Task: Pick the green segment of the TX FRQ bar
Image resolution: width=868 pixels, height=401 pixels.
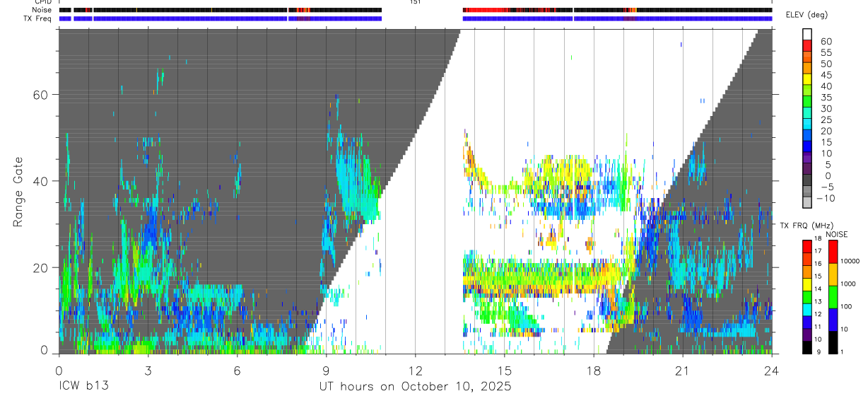Action: point(807,296)
